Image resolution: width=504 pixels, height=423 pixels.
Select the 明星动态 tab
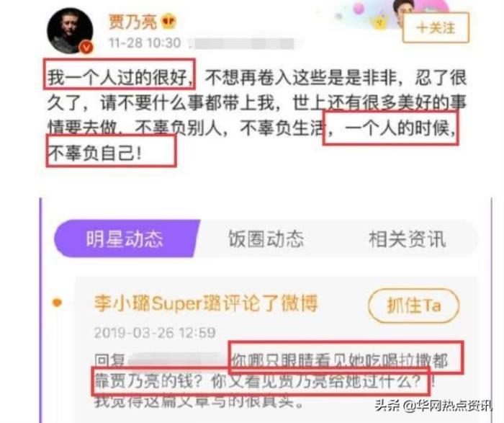(x=125, y=239)
